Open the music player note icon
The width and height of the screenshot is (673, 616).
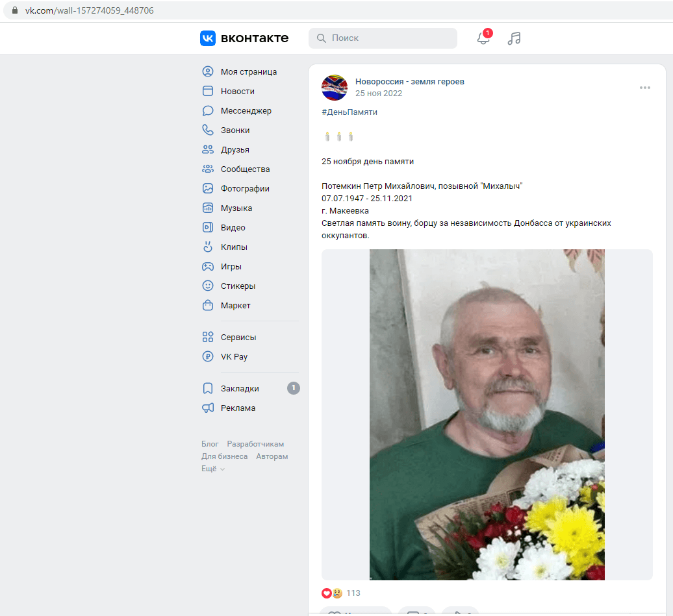pyautogui.click(x=514, y=38)
